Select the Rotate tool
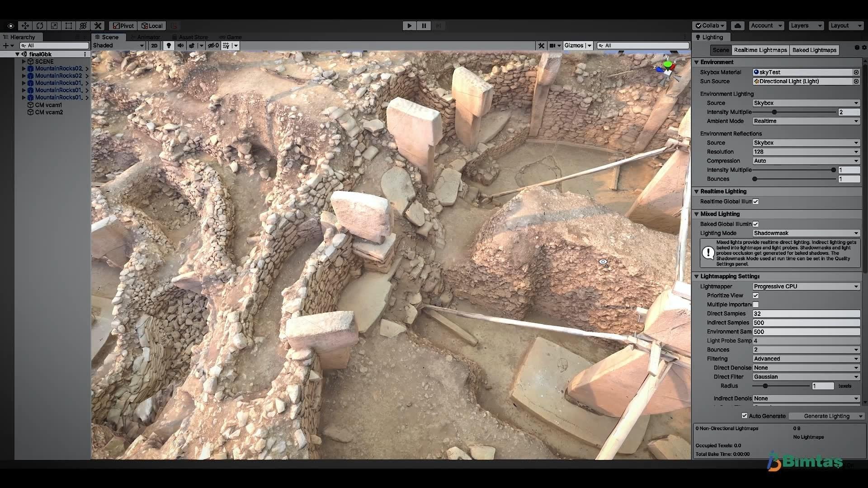The height and width of the screenshot is (488, 868). point(40,26)
